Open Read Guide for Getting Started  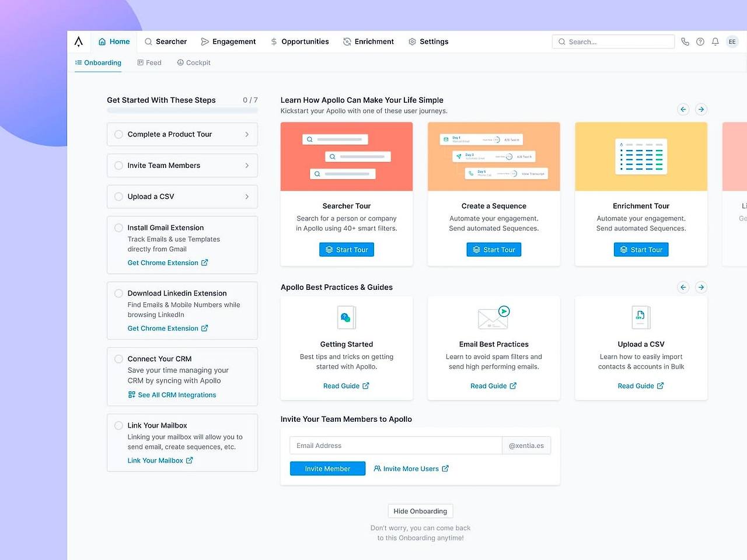[346, 386]
